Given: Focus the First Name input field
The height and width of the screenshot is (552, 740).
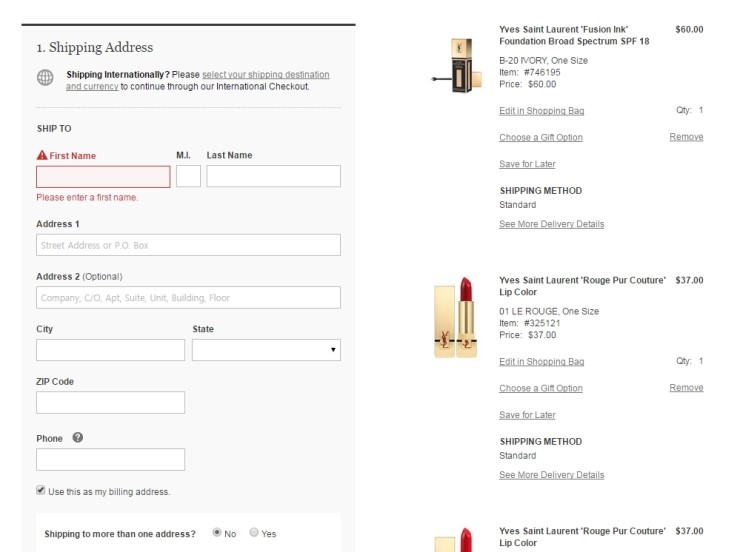Looking at the screenshot, I should pyautogui.click(x=103, y=176).
